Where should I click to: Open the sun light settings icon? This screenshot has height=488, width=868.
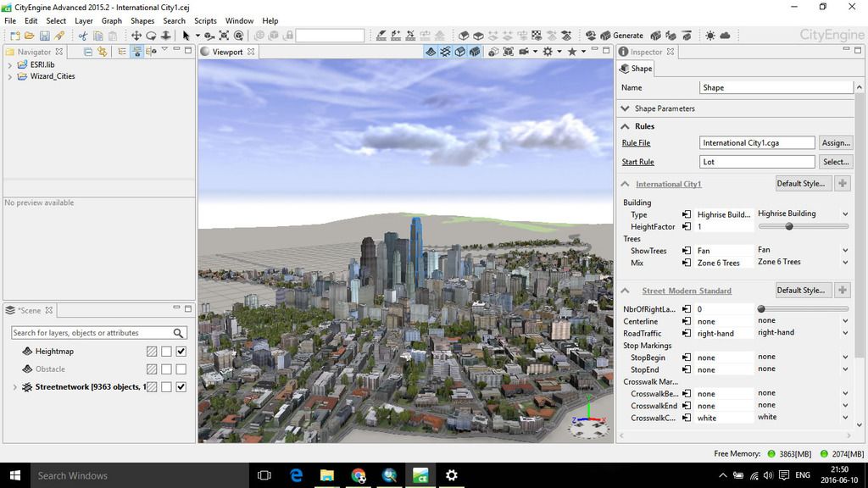[x=710, y=36]
